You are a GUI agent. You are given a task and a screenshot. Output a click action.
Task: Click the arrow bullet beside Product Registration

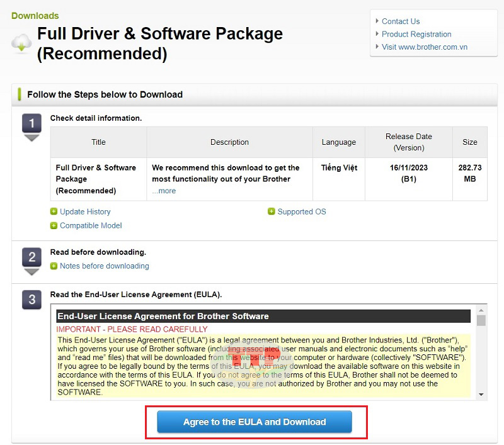(377, 34)
